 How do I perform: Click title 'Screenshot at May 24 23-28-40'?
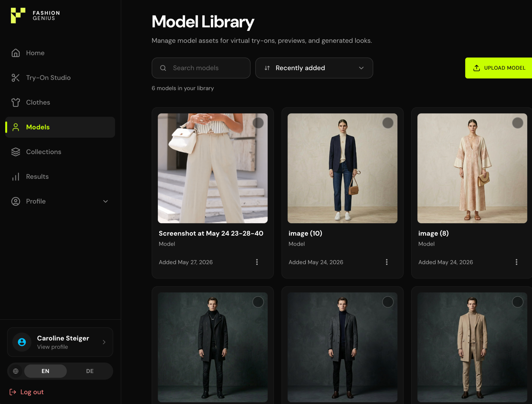(211, 234)
